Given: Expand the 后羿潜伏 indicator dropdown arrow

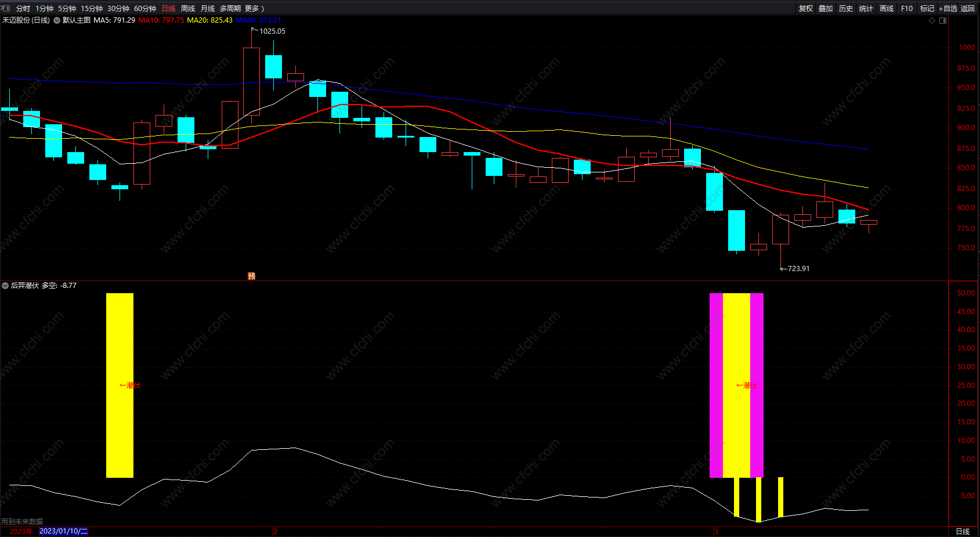Looking at the screenshot, I should pos(5,286).
